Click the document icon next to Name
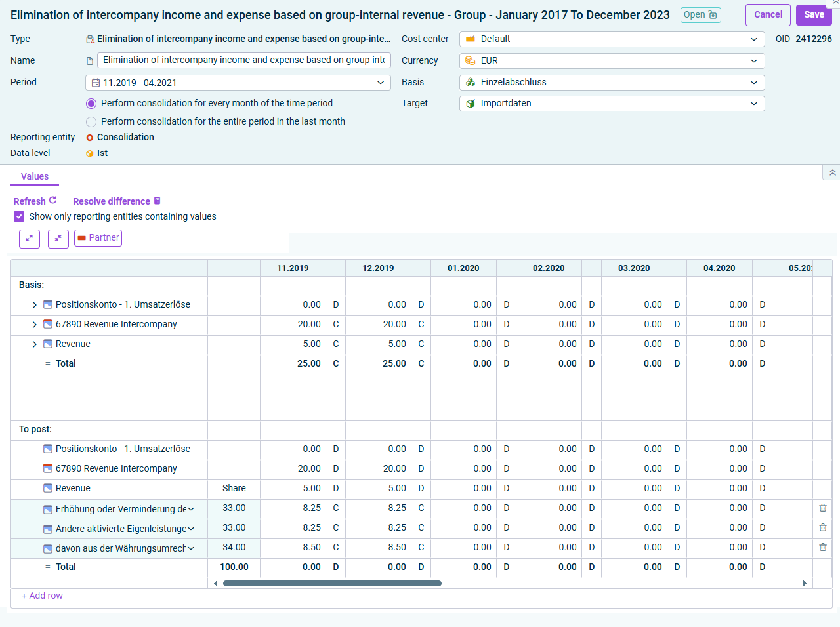The width and height of the screenshot is (840, 627). (x=90, y=61)
